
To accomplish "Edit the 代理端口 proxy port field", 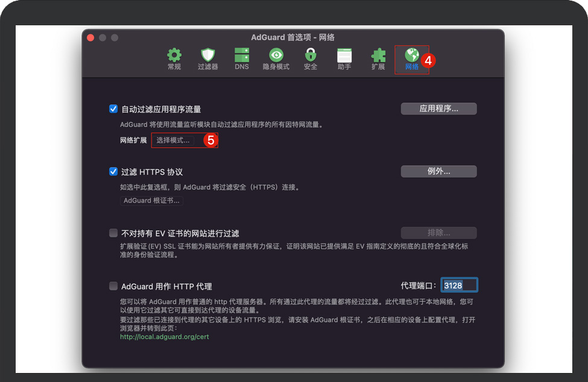I will (x=459, y=285).
